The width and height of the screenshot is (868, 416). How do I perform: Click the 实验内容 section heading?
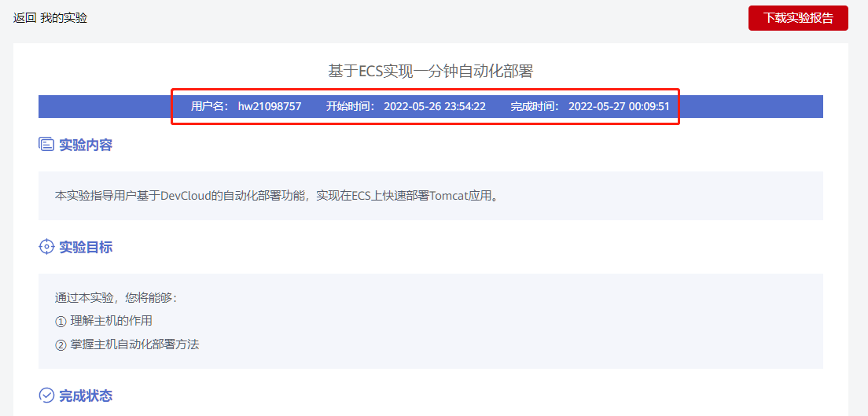(86, 145)
